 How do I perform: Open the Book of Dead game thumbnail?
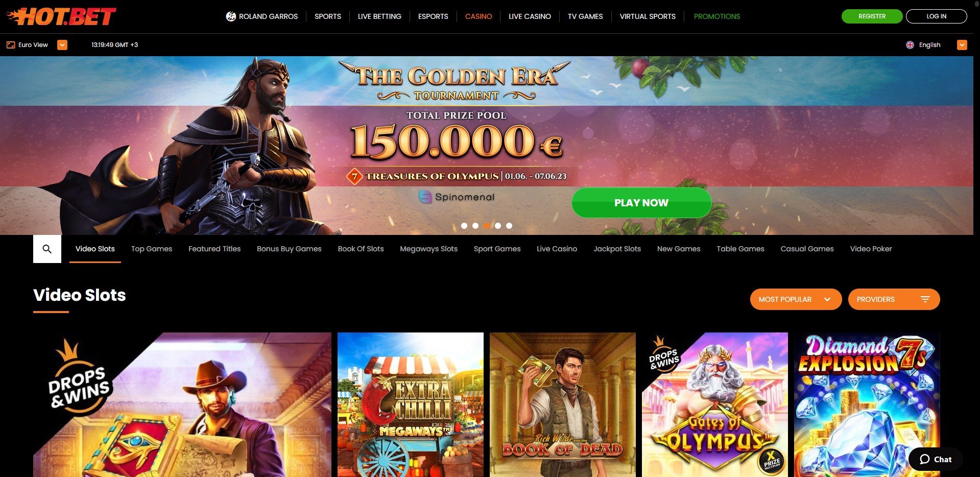tap(563, 404)
